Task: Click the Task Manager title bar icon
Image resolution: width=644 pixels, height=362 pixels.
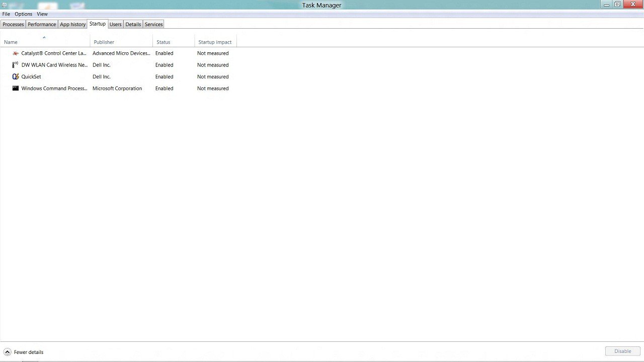Action: pyautogui.click(x=4, y=5)
